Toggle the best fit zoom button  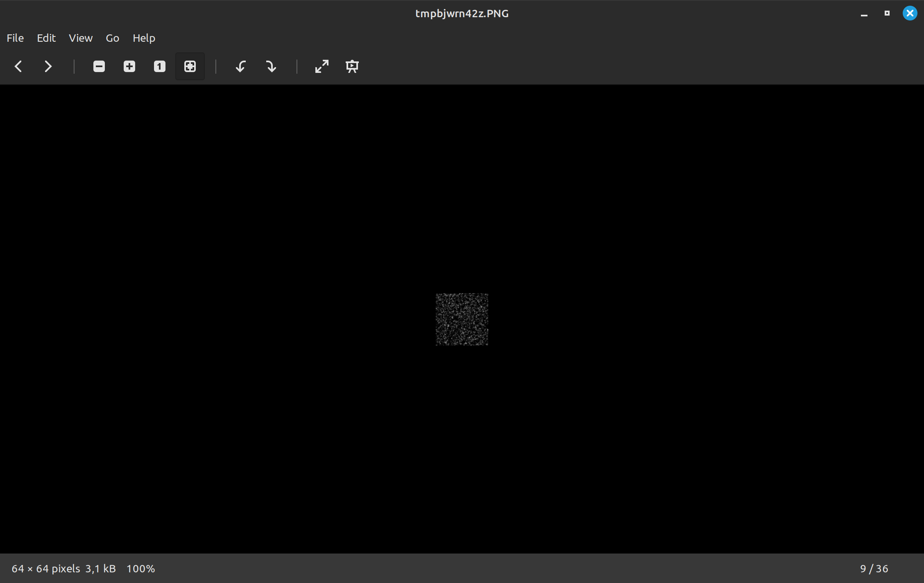pyautogui.click(x=190, y=66)
